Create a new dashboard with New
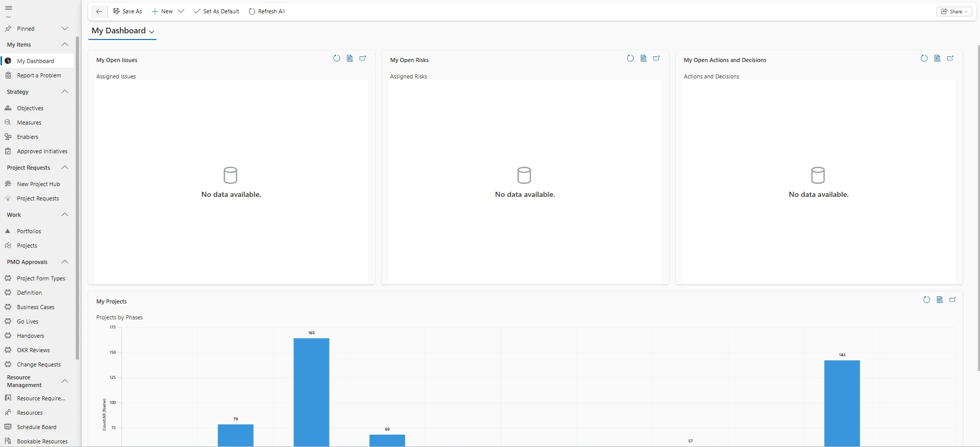The width and height of the screenshot is (980, 447). coord(162,11)
